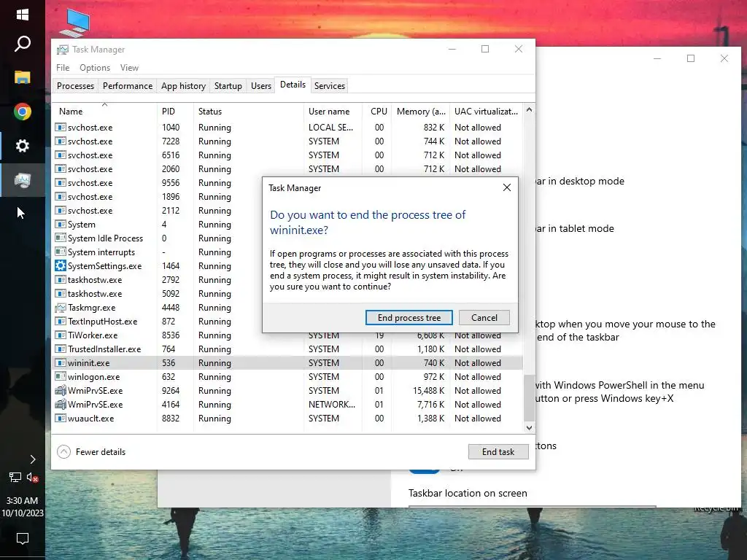Open Taskbar location dropdown in Settings

pyautogui.click(x=532, y=506)
